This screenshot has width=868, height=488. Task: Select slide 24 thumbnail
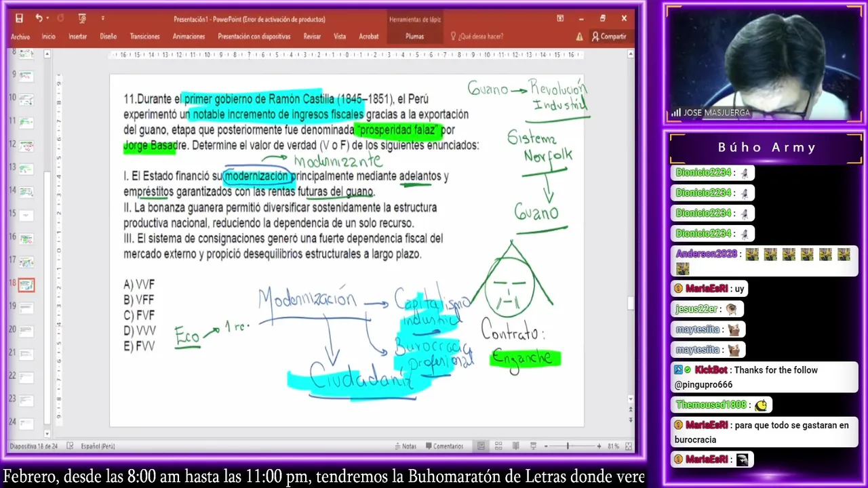pos(26,423)
